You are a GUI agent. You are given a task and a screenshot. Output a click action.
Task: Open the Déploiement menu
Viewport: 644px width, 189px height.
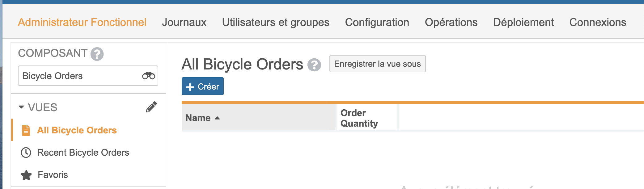click(523, 22)
